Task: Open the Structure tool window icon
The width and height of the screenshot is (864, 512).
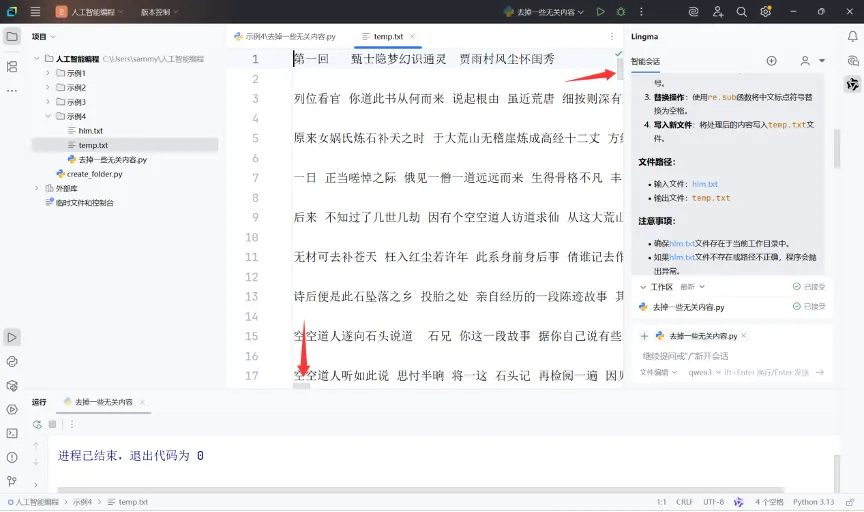Action: coord(12,67)
